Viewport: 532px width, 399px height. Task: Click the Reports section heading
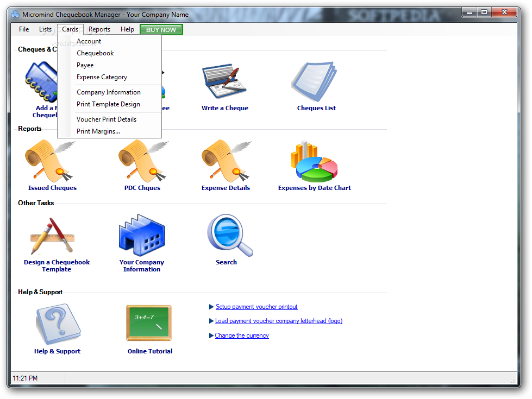coord(29,129)
